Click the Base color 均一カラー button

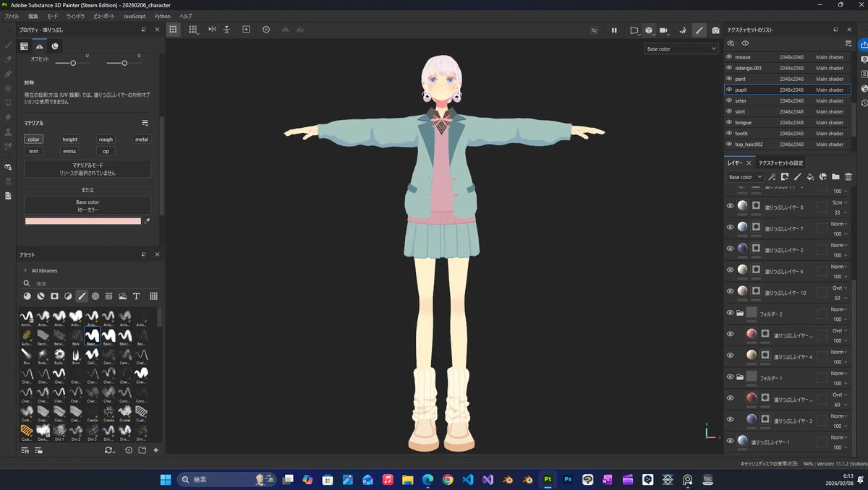point(88,205)
